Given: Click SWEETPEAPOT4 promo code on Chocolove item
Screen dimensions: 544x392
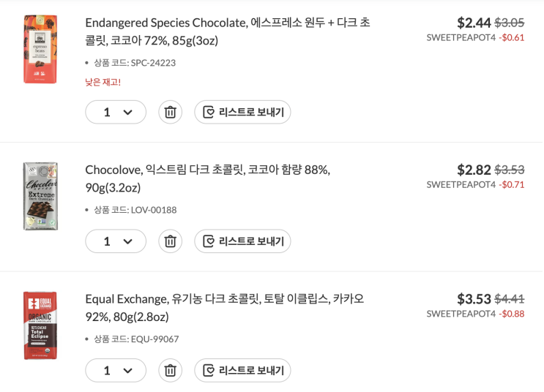Looking at the screenshot, I should click(x=461, y=184).
